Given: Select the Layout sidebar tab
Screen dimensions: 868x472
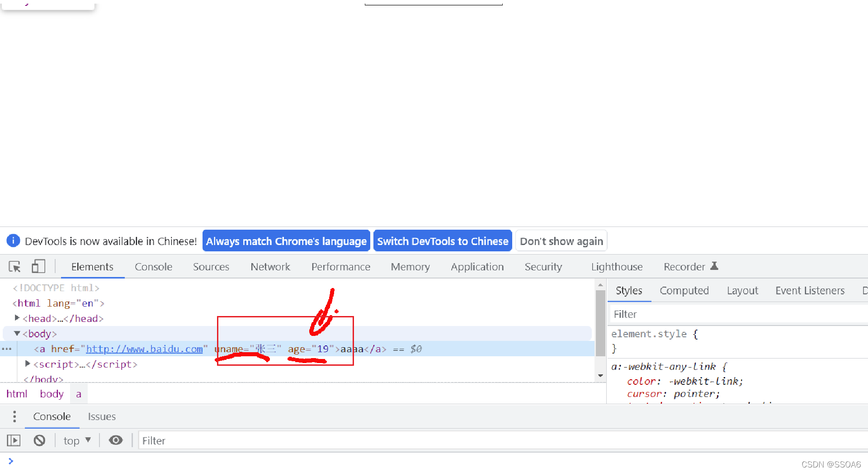Looking at the screenshot, I should coord(742,291).
